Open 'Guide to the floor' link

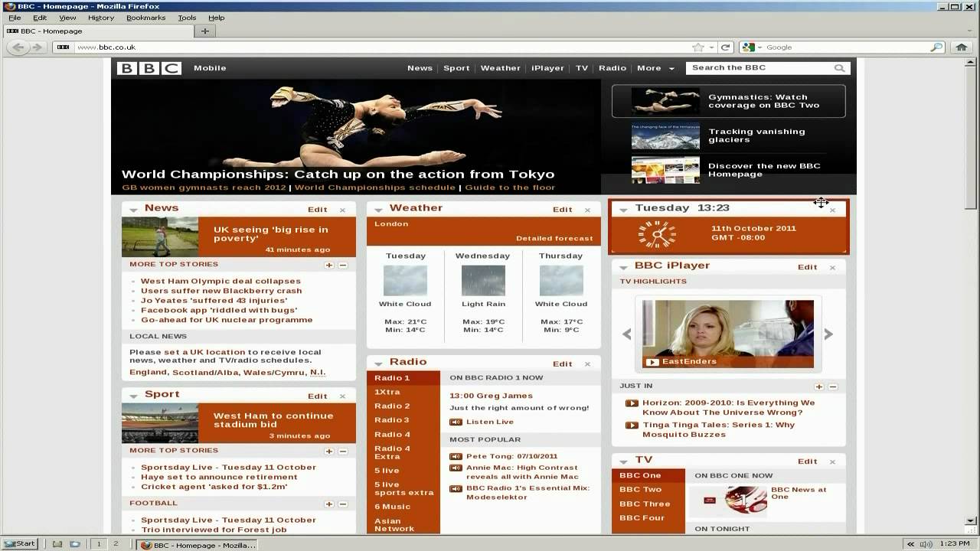click(510, 187)
